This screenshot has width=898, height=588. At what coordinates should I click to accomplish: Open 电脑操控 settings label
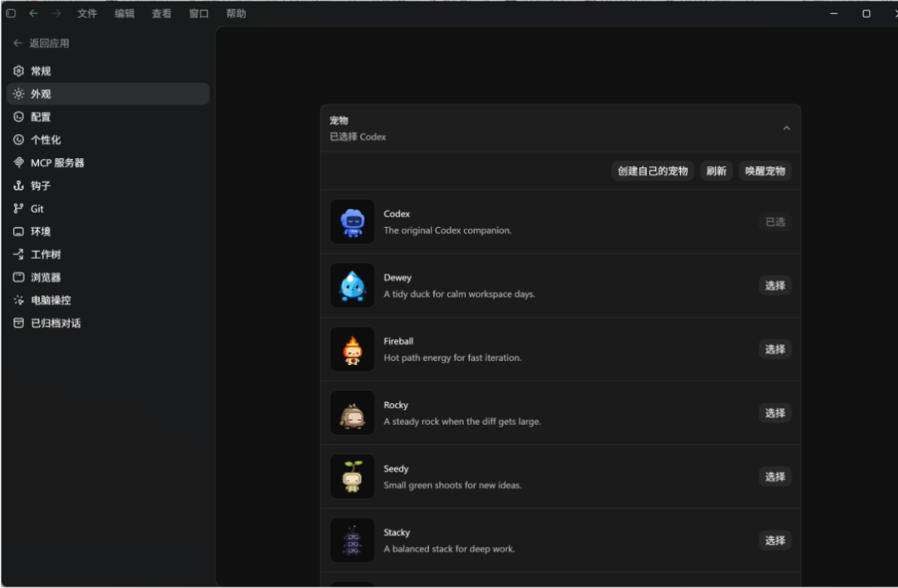tap(51, 300)
